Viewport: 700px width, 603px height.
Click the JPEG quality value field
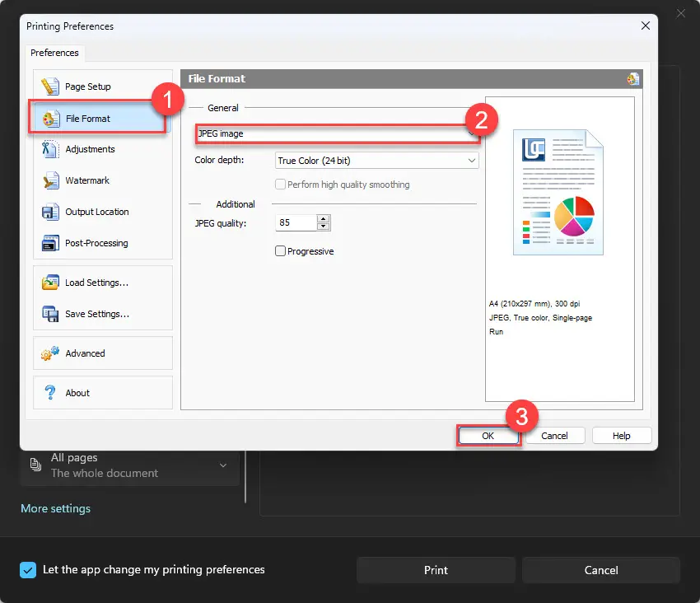(296, 222)
